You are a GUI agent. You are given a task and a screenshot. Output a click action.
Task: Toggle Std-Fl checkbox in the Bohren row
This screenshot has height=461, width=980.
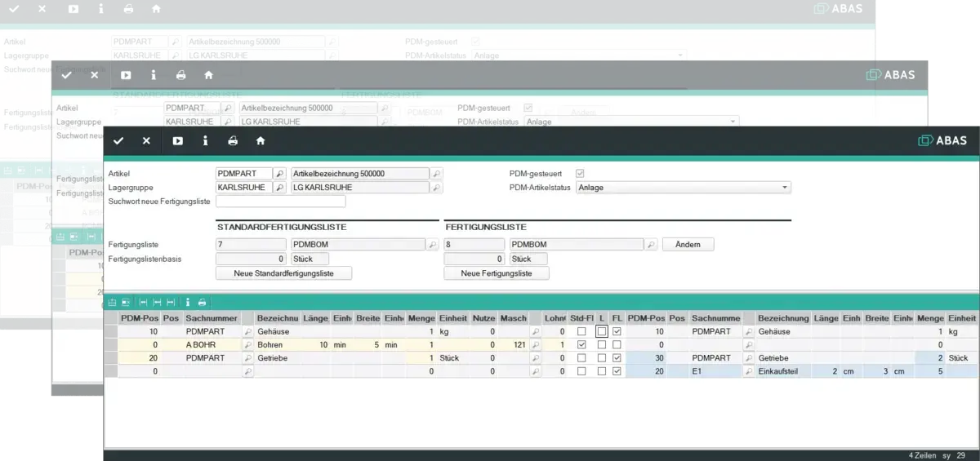click(581, 345)
